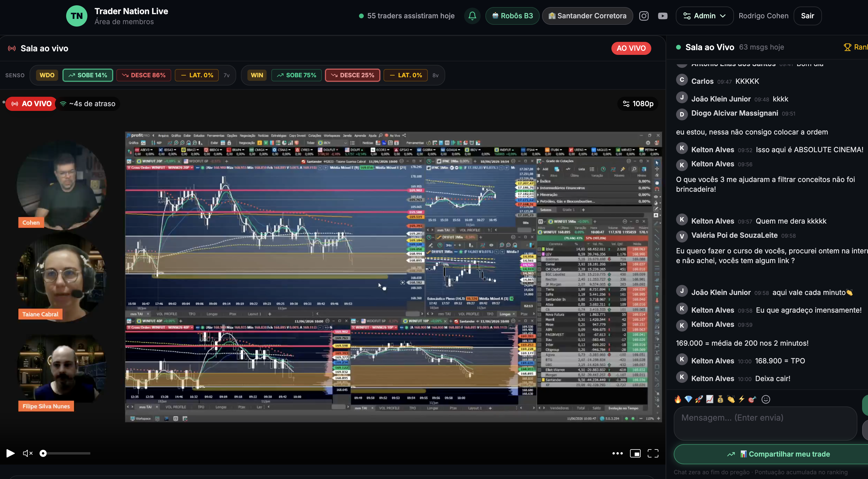Open the notifications bell

tap(472, 16)
